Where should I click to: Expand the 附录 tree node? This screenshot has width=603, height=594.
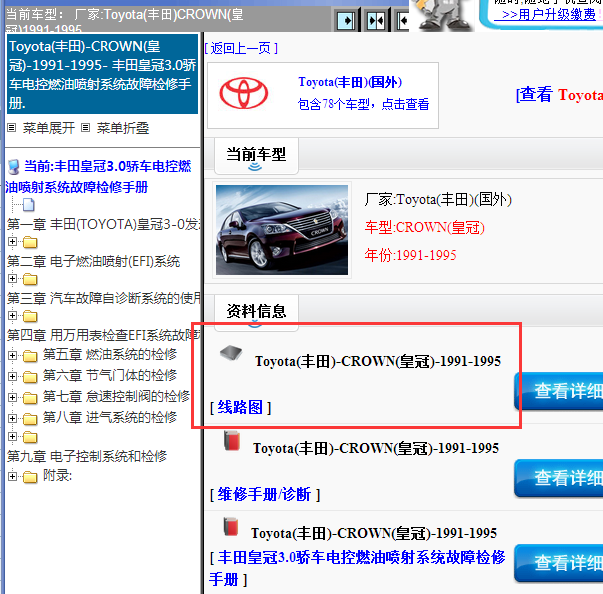click(12, 476)
